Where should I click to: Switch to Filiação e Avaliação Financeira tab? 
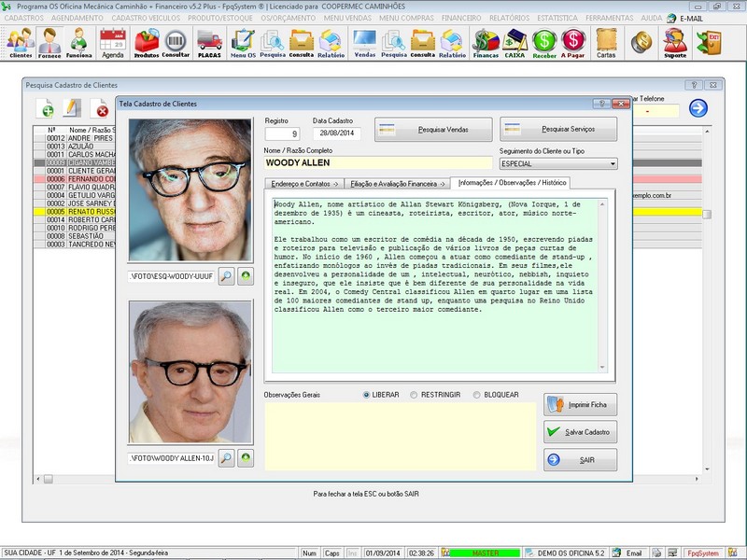tap(397, 183)
